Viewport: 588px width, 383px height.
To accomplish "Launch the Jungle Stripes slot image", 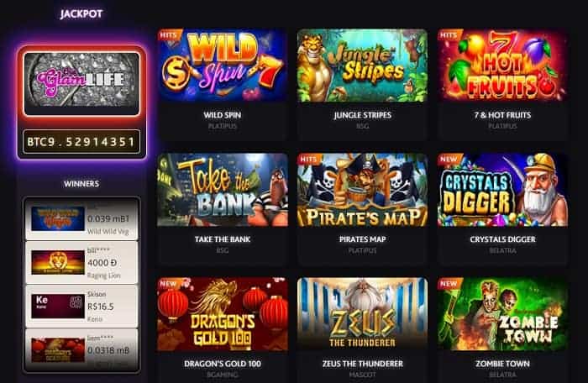I will click(x=362, y=66).
